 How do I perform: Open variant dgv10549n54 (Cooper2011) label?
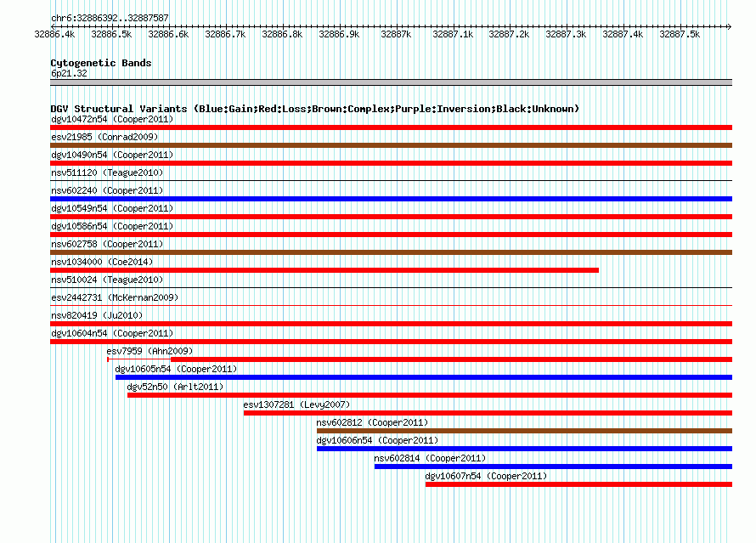point(112,208)
